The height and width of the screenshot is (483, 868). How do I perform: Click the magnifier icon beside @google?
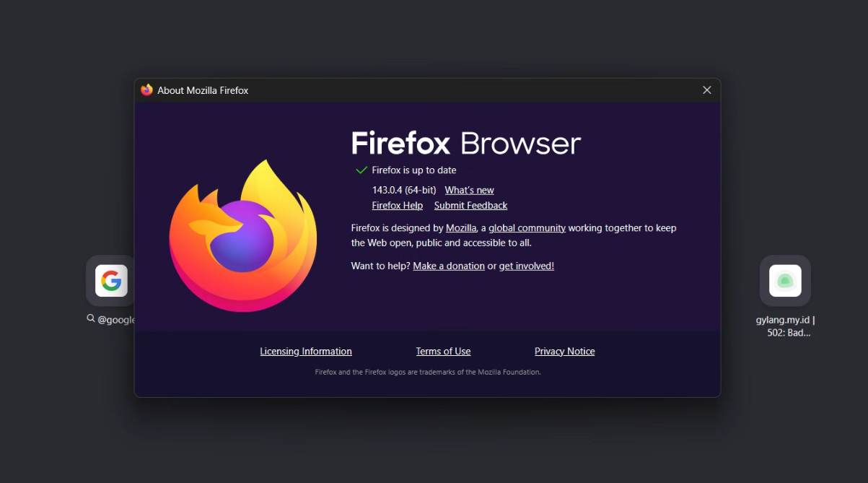[x=91, y=318]
